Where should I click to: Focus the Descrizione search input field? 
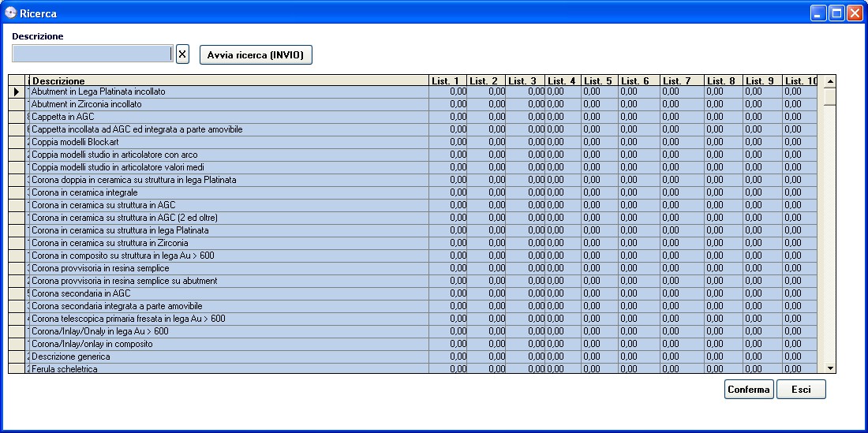pos(92,54)
